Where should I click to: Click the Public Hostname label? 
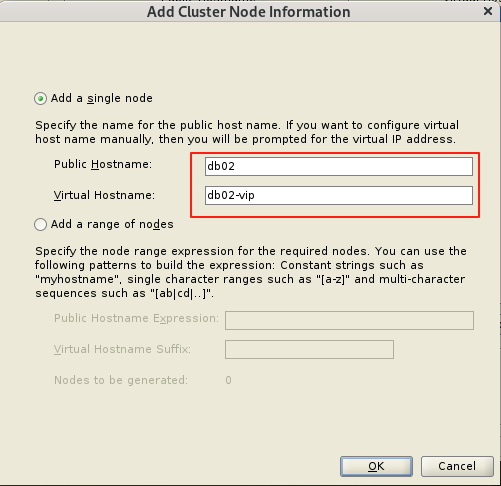coord(103,164)
